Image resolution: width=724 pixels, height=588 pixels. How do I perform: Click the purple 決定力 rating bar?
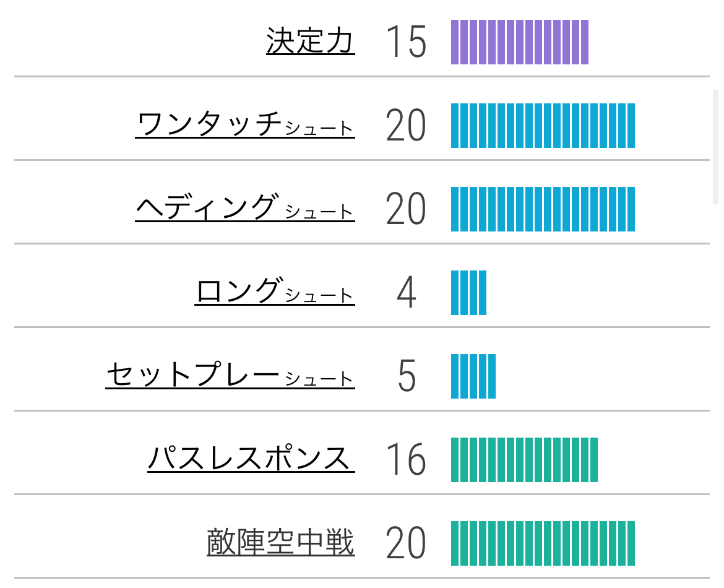[x=520, y=42]
